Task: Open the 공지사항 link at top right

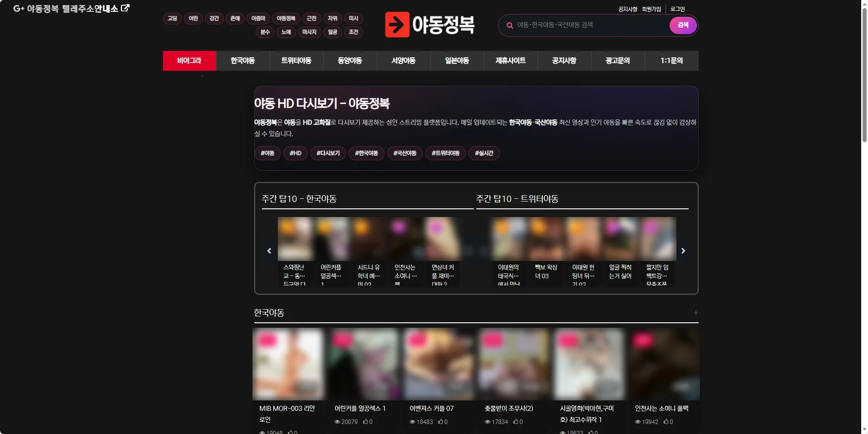Action: coord(627,9)
